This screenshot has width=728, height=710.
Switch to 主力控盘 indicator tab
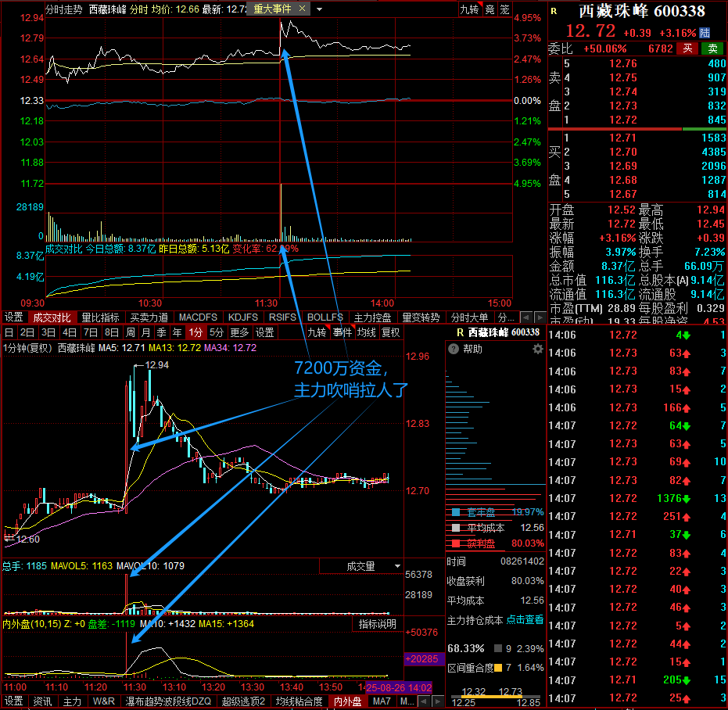(372, 317)
